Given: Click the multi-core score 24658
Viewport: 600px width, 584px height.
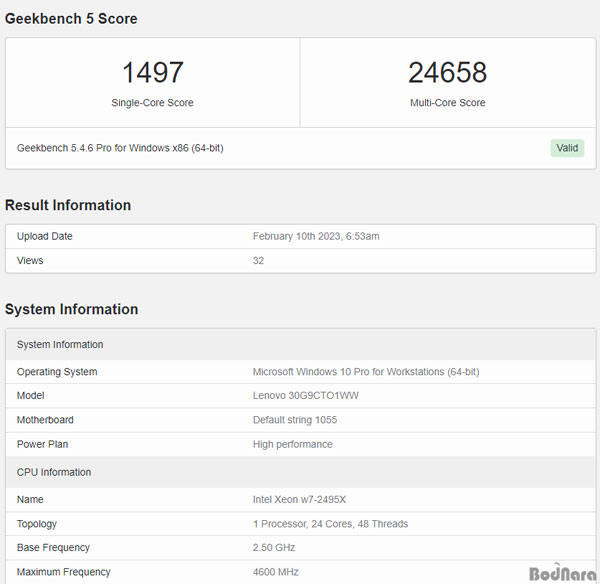Looking at the screenshot, I should (447, 72).
